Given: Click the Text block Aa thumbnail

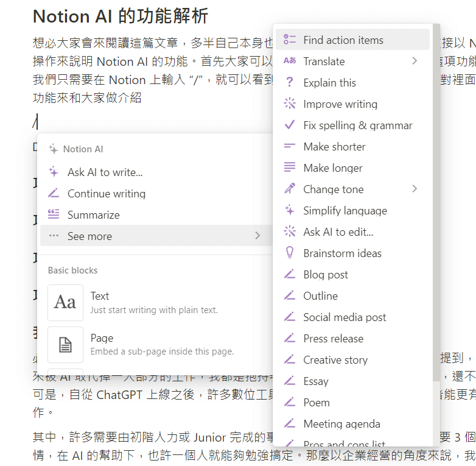Looking at the screenshot, I should pos(65,303).
